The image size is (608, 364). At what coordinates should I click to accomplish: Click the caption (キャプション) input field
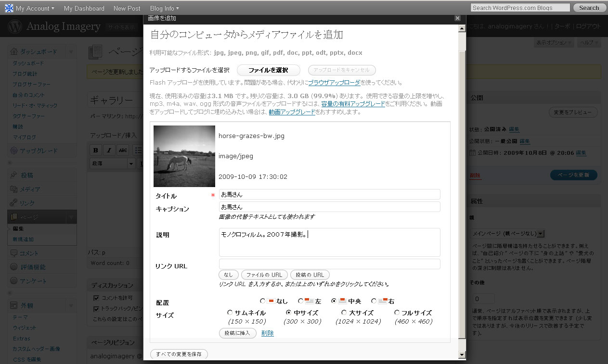pos(329,207)
